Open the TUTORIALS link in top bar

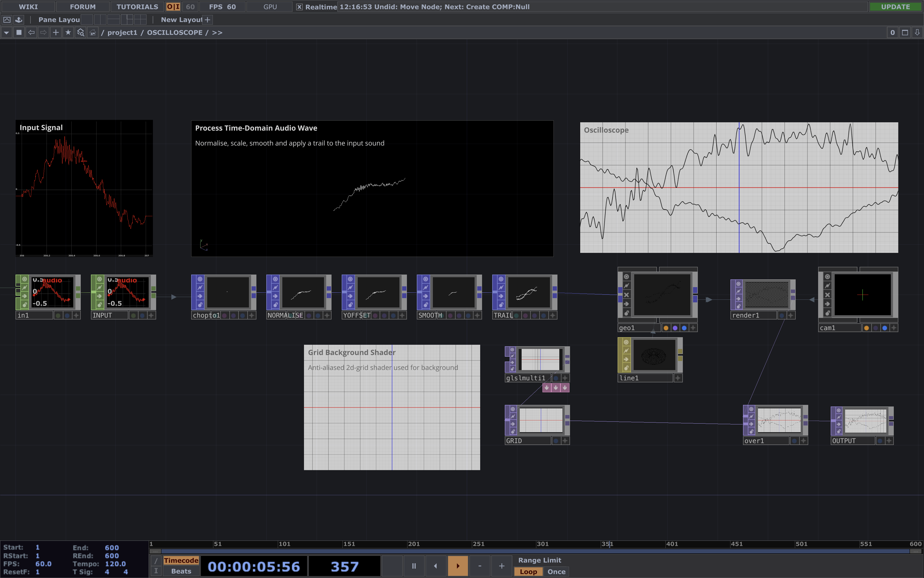click(137, 6)
